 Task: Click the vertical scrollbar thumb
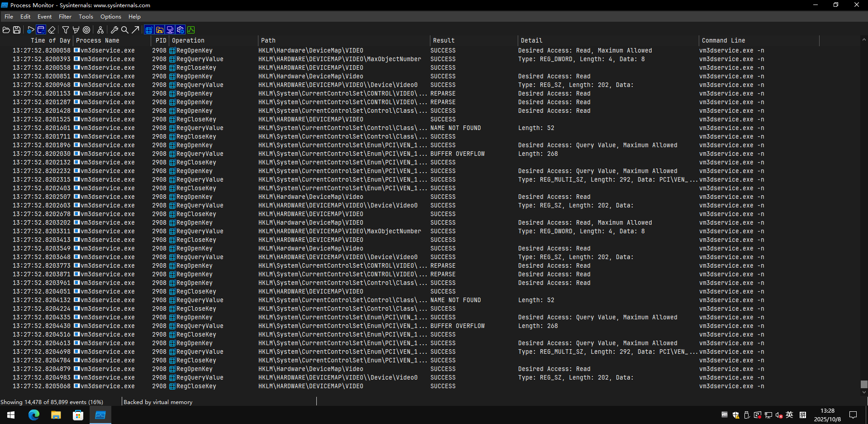coord(864,384)
